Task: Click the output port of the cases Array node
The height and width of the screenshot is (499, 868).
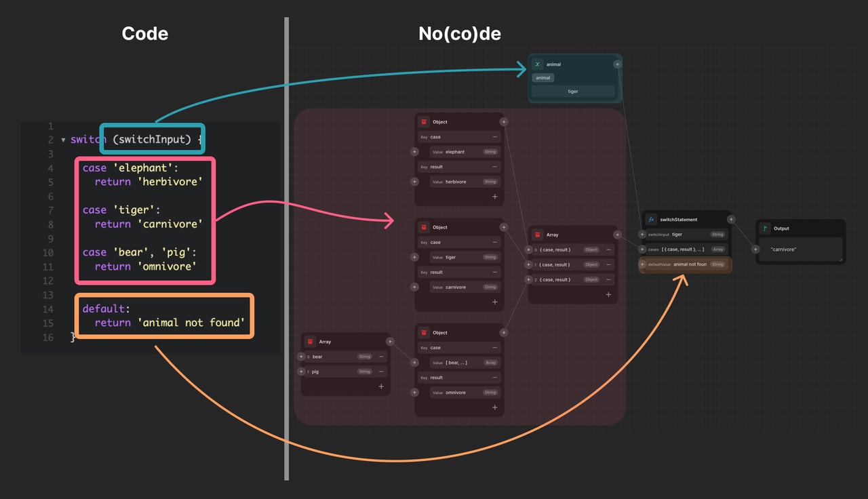Action: (x=617, y=235)
